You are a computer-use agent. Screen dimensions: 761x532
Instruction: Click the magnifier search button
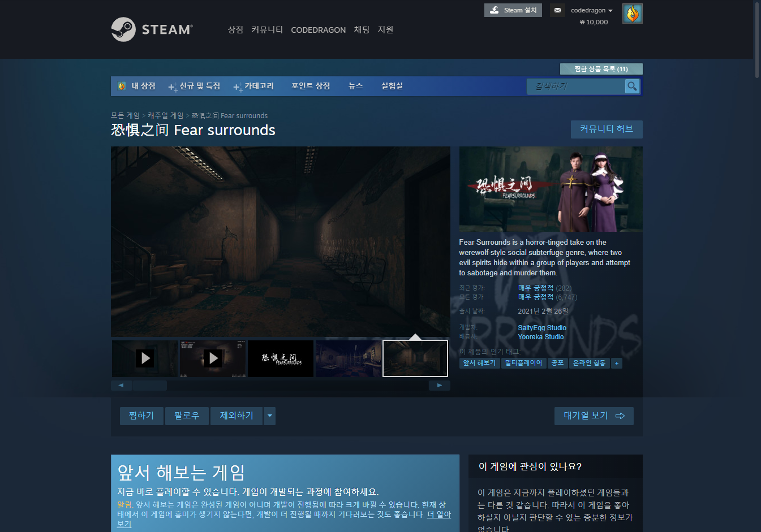click(x=632, y=86)
